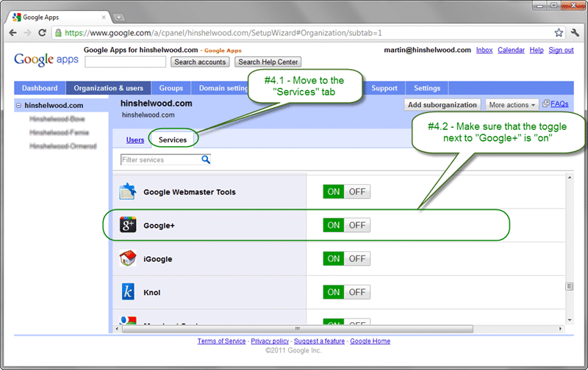Image resolution: width=588 pixels, height=370 pixels.
Task: Click the Google apps logo
Action: 46,59
